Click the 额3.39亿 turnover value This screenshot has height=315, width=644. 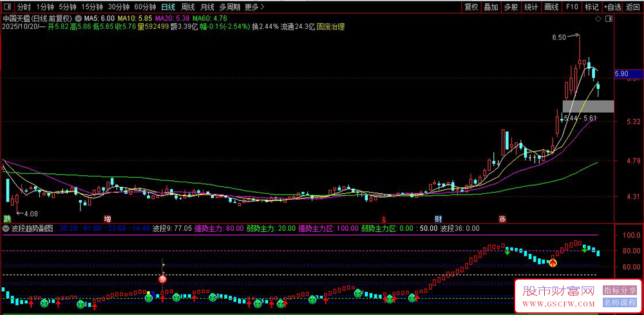[184, 26]
